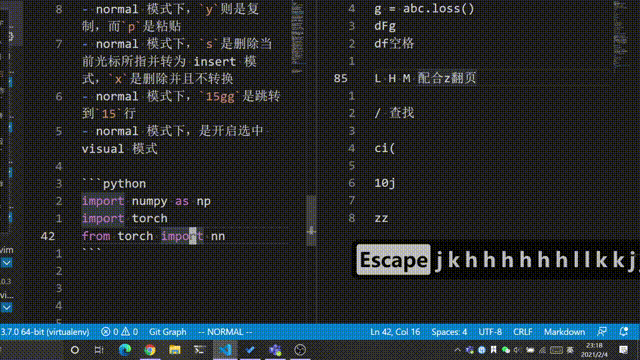This screenshot has height=360, width=640.
Task: Click the network icon in system tray
Action: pos(542,350)
